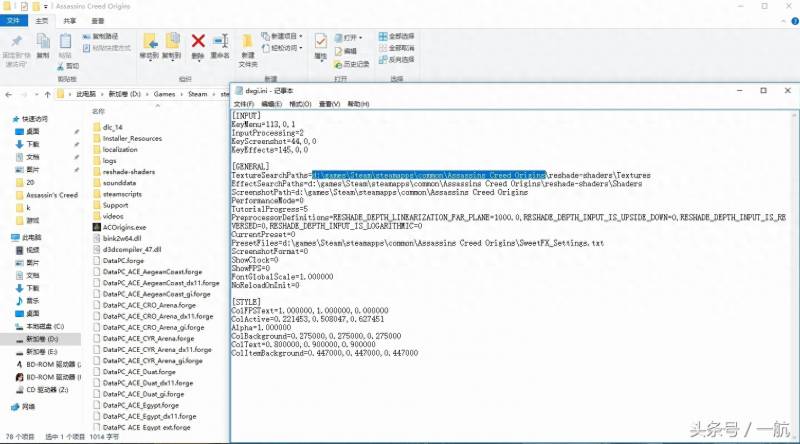This screenshot has height=444, width=800.
Task: Click History (历史记录) in the ribbon
Action: (352, 64)
